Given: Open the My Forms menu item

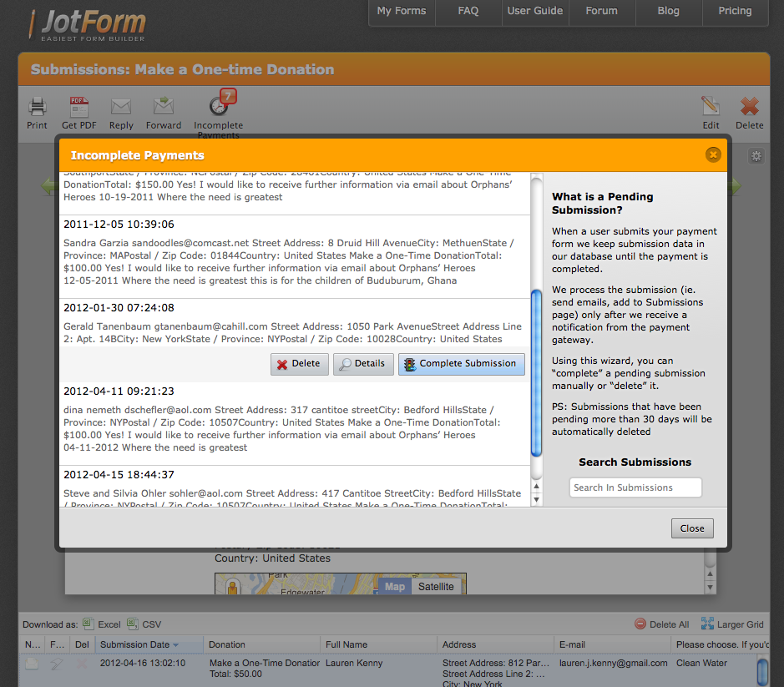Looking at the screenshot, I should click(401, 12).
